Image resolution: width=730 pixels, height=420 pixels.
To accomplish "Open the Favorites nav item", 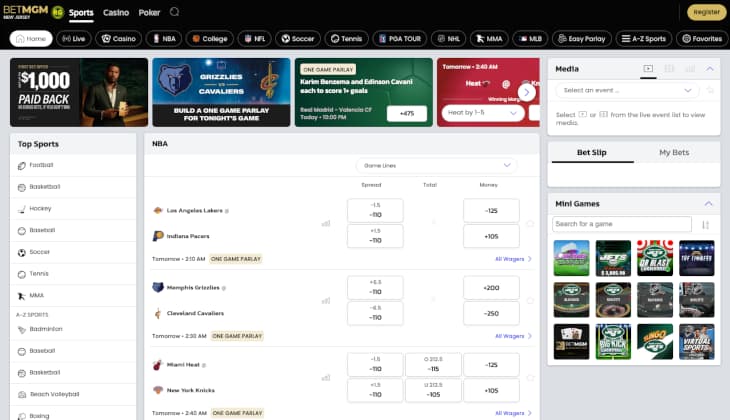I will pos(702,39).
